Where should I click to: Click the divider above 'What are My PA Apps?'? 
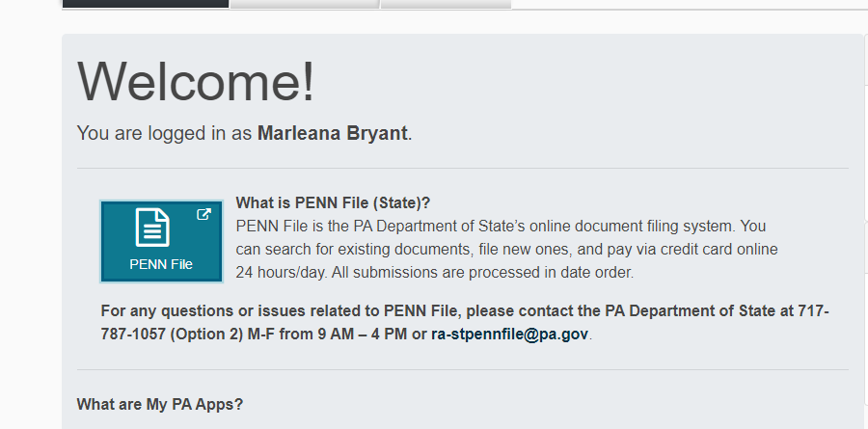462,369
